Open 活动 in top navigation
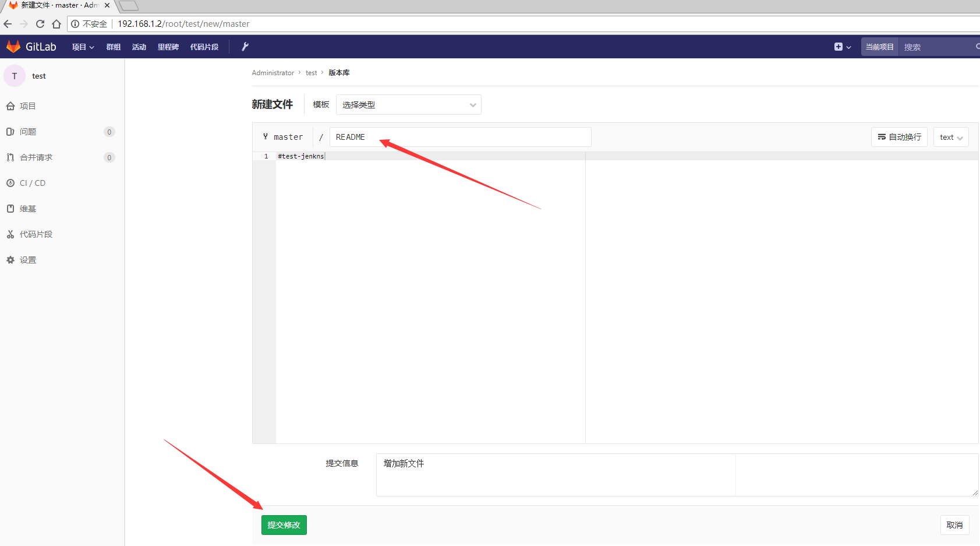Image resolution: width=980 pixels, height=546 pixels. coord(139,47)
